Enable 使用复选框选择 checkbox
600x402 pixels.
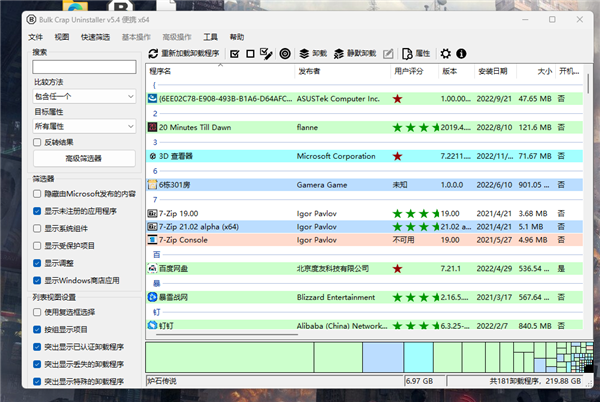coord(37,312)
